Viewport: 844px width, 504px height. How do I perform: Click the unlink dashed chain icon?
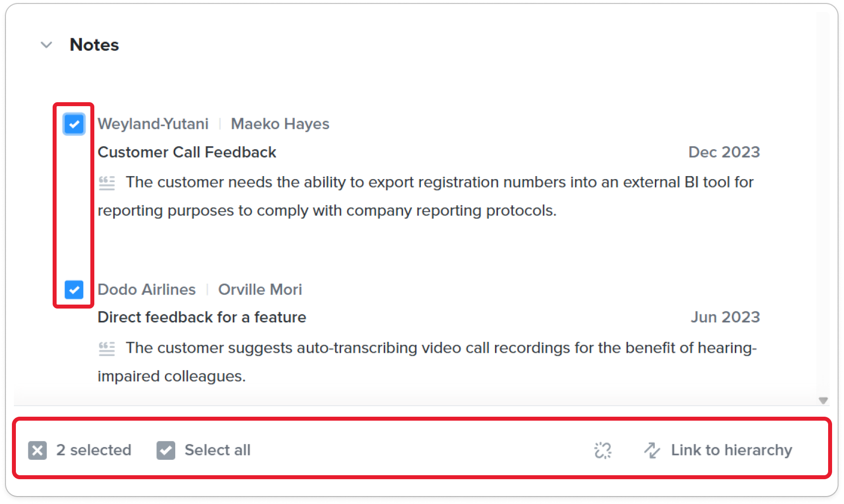click(x=603, y=450)
